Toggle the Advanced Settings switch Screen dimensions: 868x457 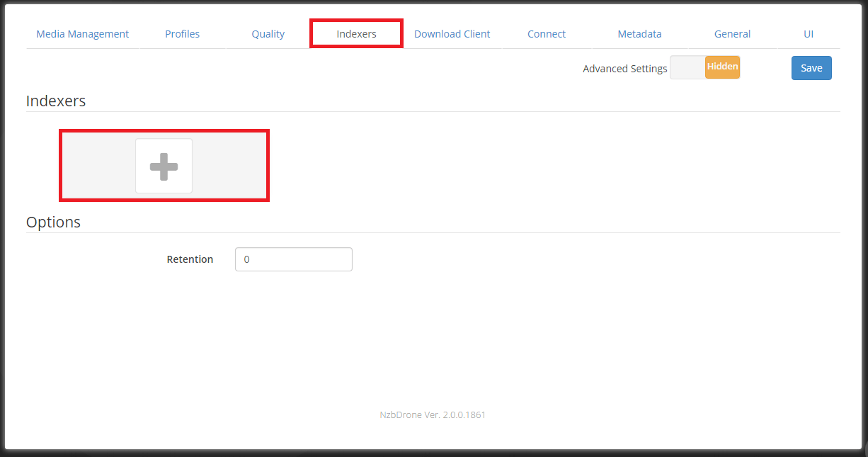pos(704,68)
